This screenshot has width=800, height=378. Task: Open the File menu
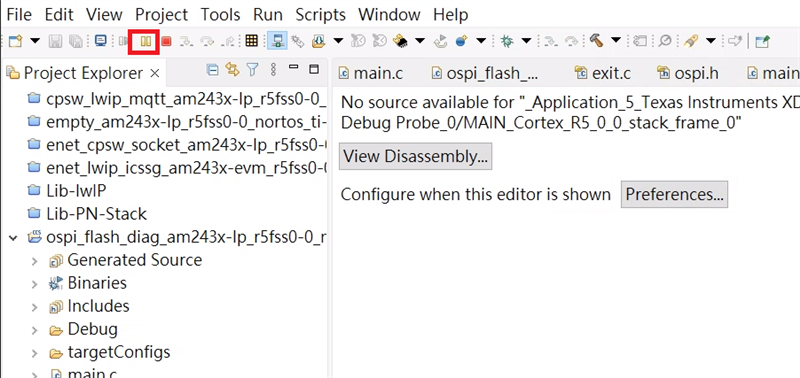point(19,14)
